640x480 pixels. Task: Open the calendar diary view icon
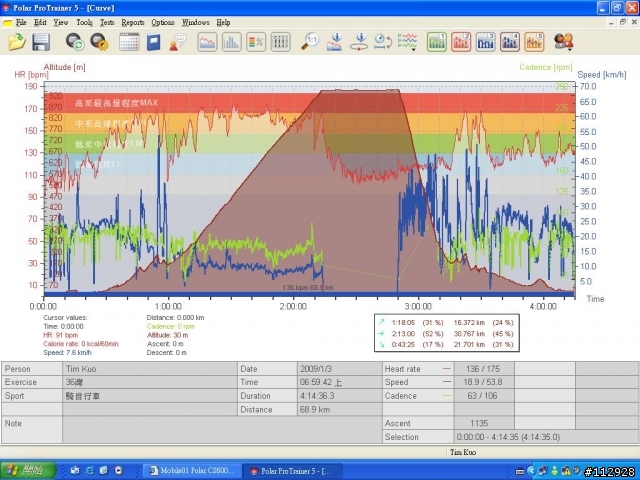pos(129,42)
